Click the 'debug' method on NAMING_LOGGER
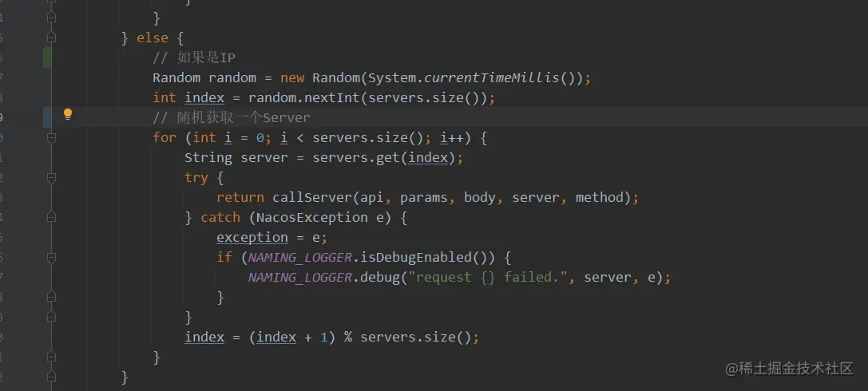This screenshot has height=391, width=868. [x=379, y=277]
